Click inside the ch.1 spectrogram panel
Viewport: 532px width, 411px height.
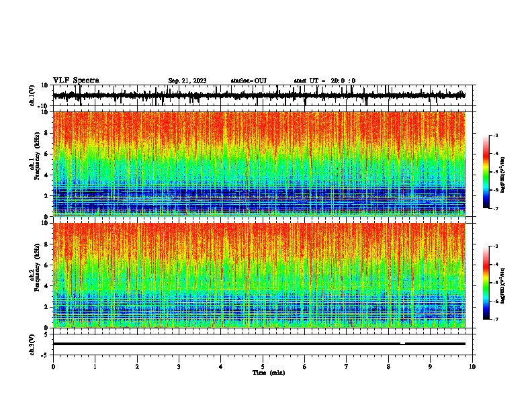(259, 164)
